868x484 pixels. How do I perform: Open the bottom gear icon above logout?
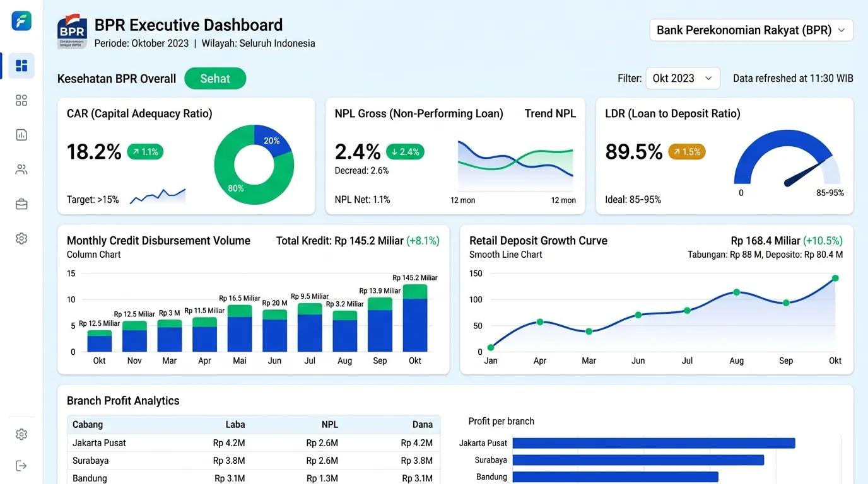click(21, 435)
